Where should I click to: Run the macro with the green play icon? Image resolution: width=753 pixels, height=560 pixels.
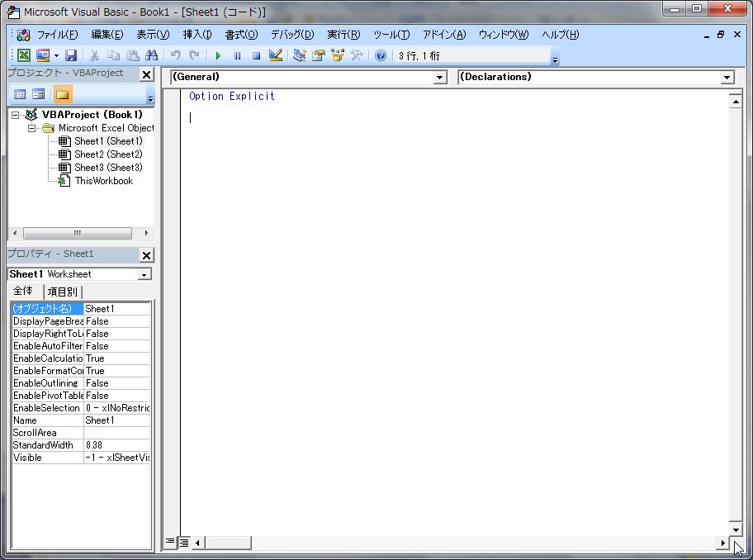click(218, 55)
